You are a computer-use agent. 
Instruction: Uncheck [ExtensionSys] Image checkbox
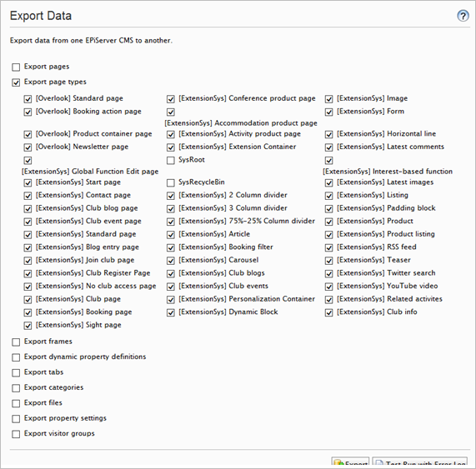[328, 99]
